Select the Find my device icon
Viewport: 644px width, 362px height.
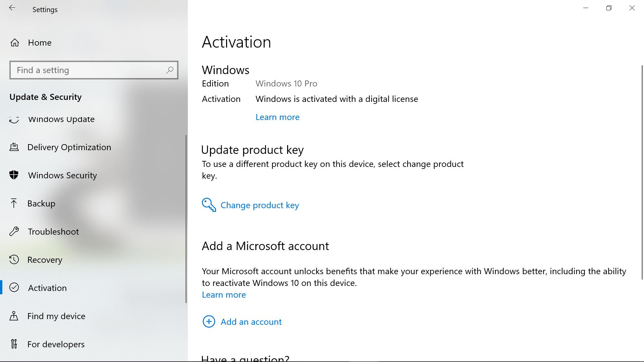(x=14, y=316)
